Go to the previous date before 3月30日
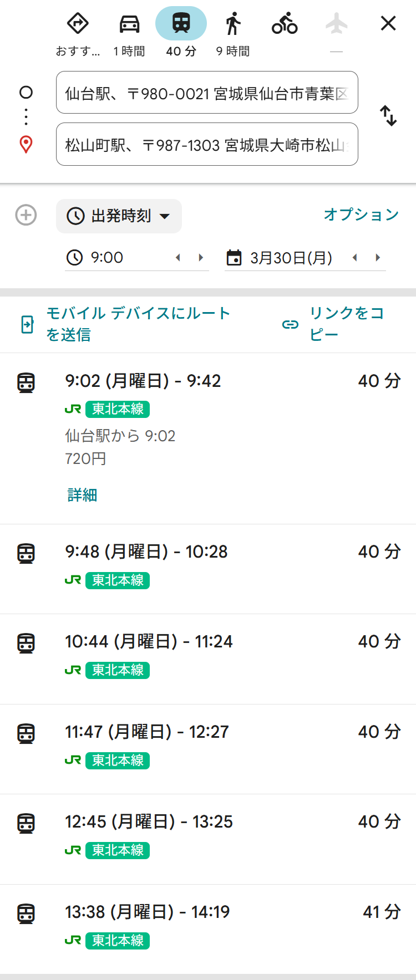Screen dimensions: 416x980 tap(354, 258)
